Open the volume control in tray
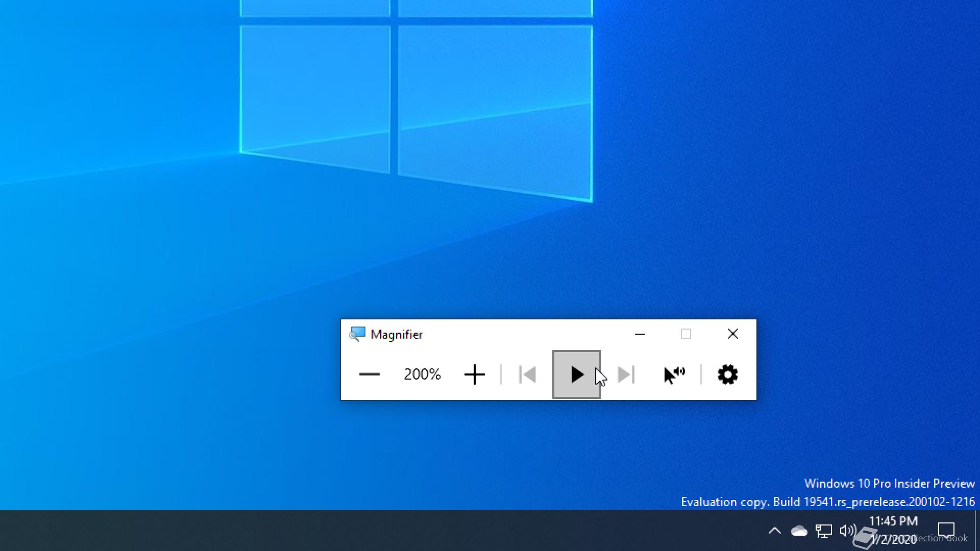Screen dimensions: 980x551 (x=848, y=531)
